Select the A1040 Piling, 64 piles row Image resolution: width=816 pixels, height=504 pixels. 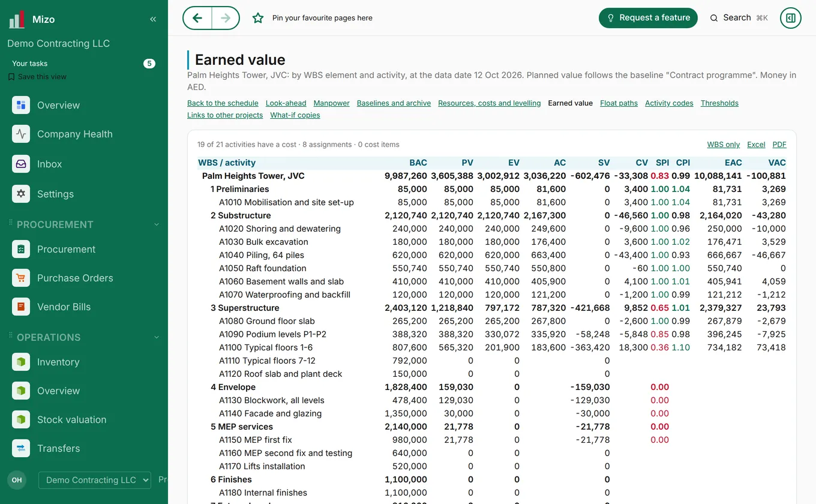tap(492, 255)
